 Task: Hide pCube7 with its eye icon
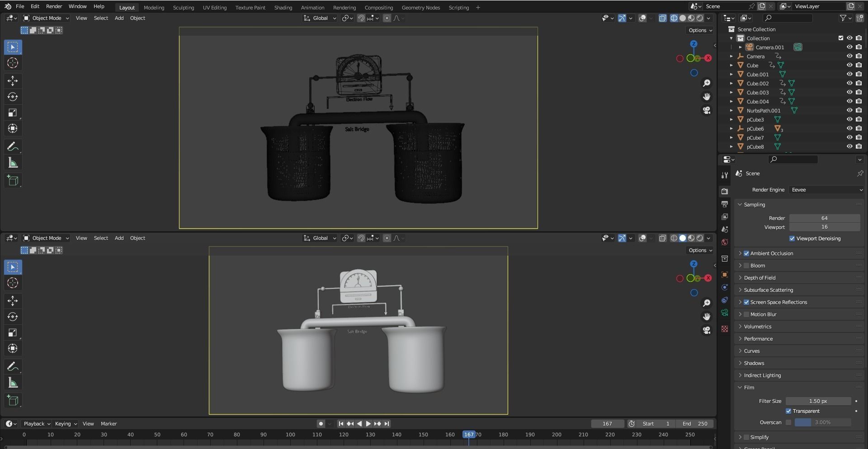click(x=849, y=137)
